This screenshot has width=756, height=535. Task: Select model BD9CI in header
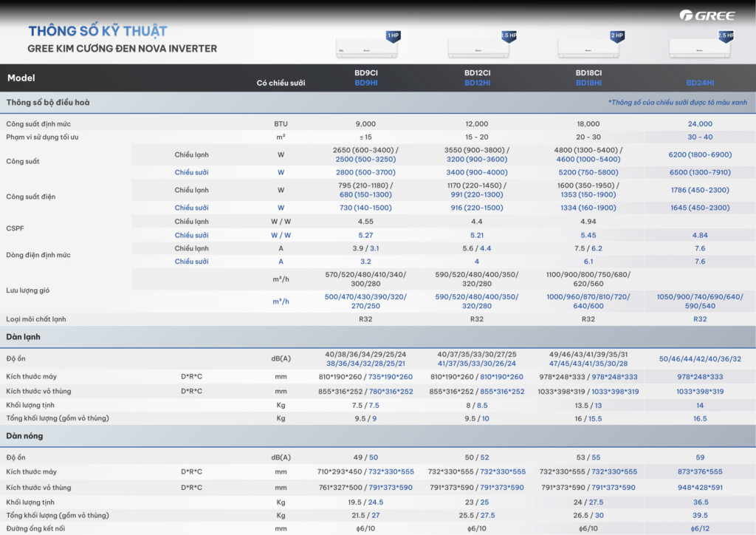366,73
